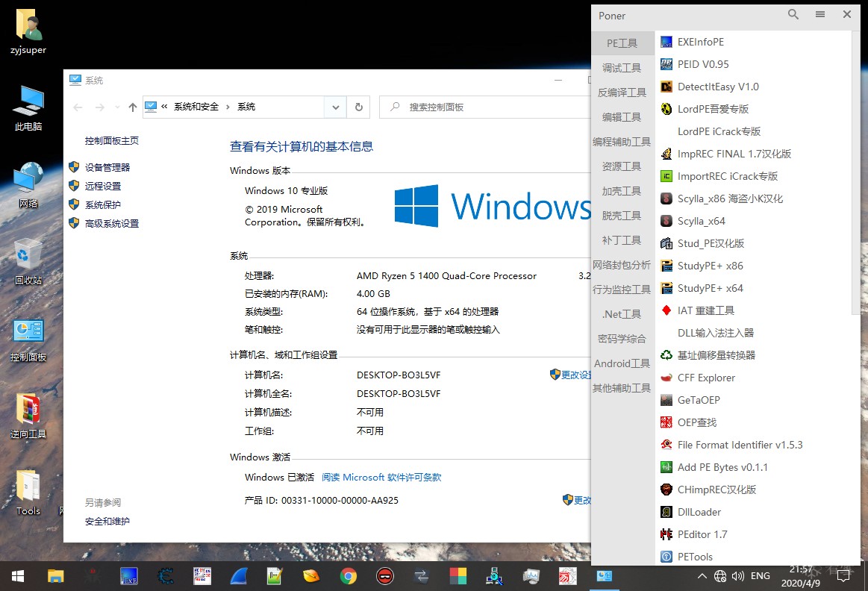Open 设备管理器 in System window
Viewport: 868px width, 591px height.
tap(107, 167)
